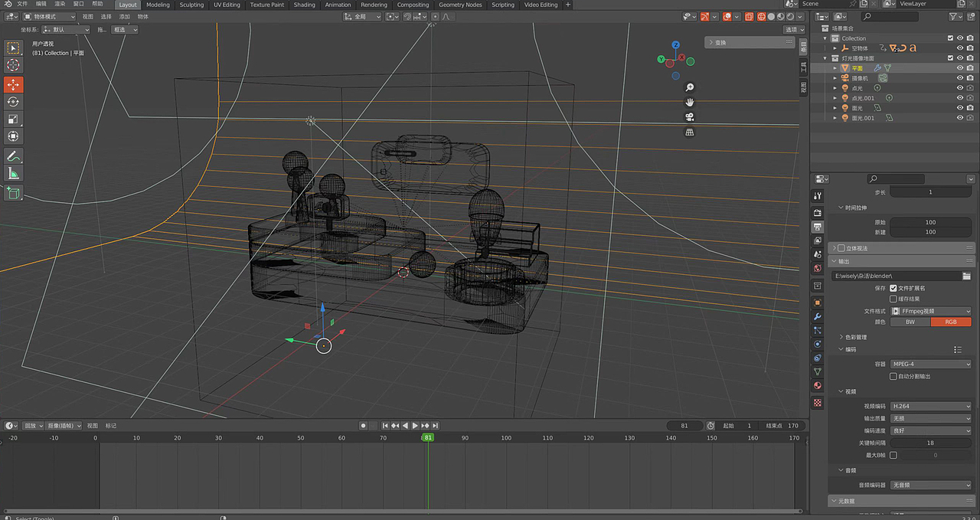Open the Physics properties tab
This screenshot has height=520, width=980.
[x=818, y=344]
